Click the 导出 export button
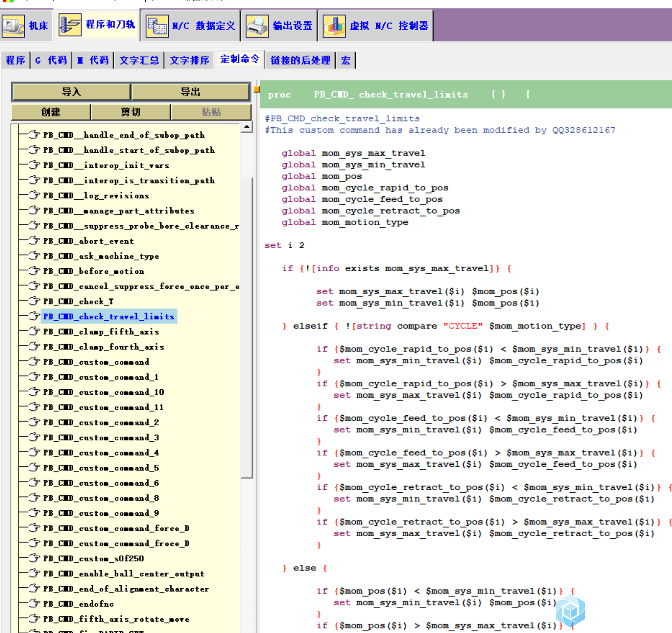 [190, 92]
